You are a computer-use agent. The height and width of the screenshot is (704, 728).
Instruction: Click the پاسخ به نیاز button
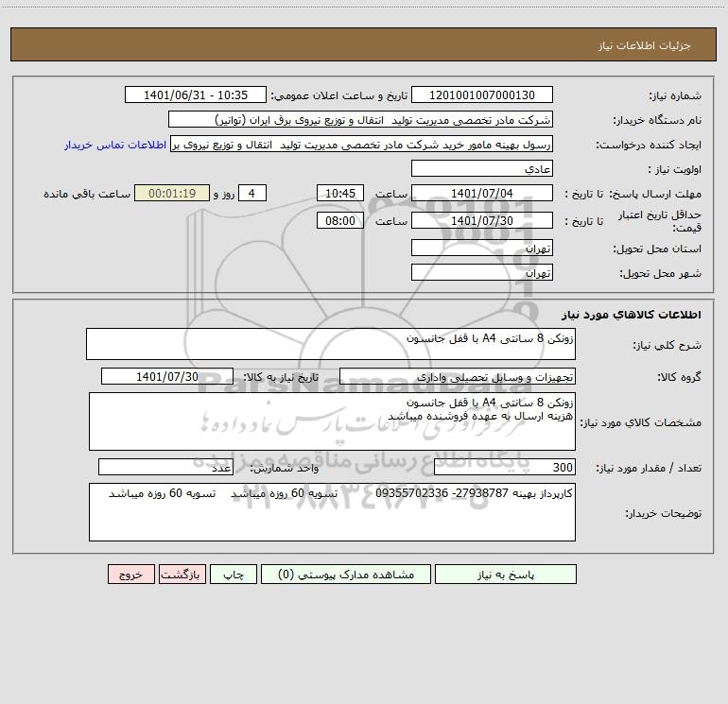[x=506, y=574]
